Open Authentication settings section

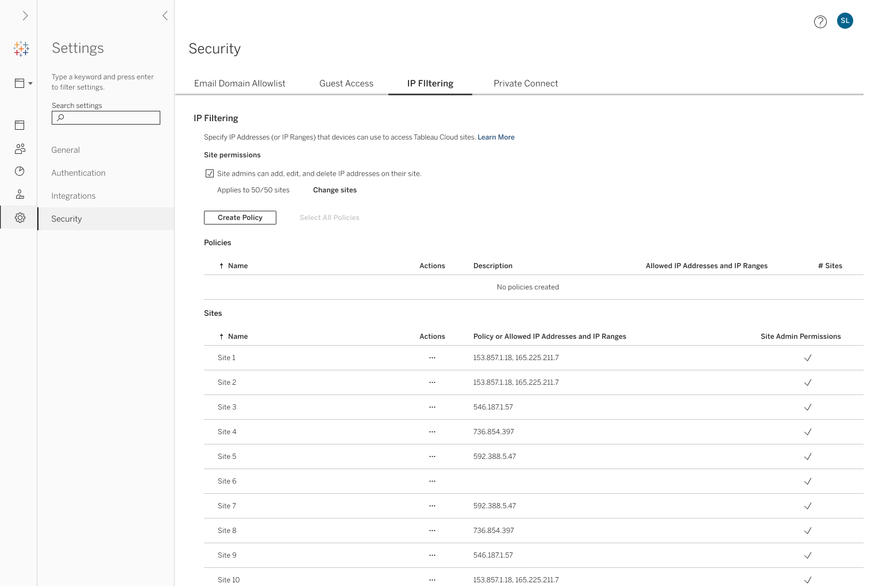pyautogui.click(x=78, y=173)
